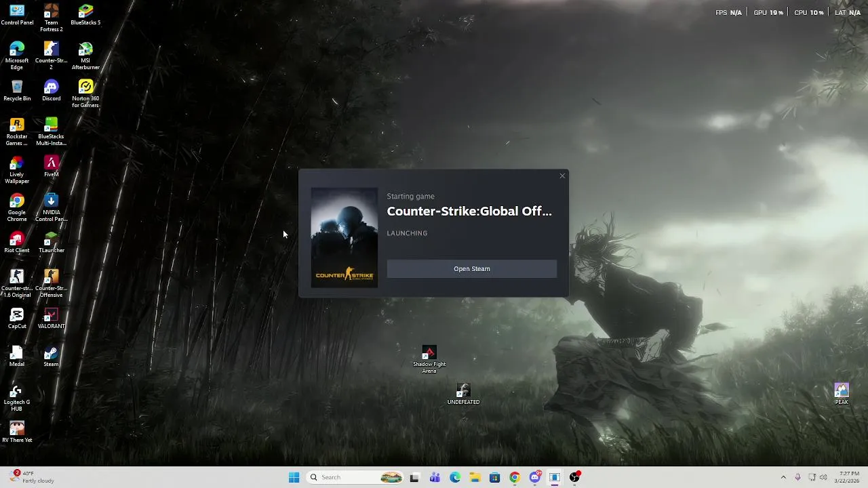
Task: Open Steam desktop shortcut
Action: 51,357
